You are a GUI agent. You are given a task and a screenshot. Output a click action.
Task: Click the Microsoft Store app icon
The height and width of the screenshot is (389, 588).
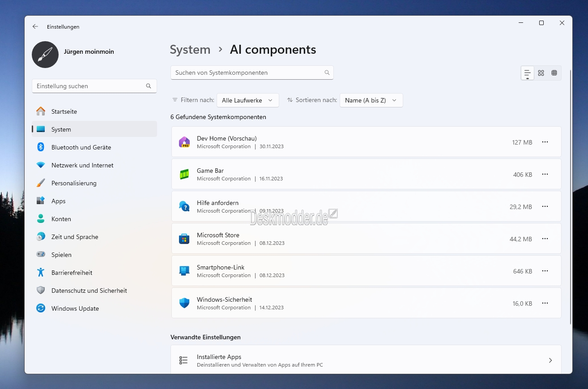point(184,239)
